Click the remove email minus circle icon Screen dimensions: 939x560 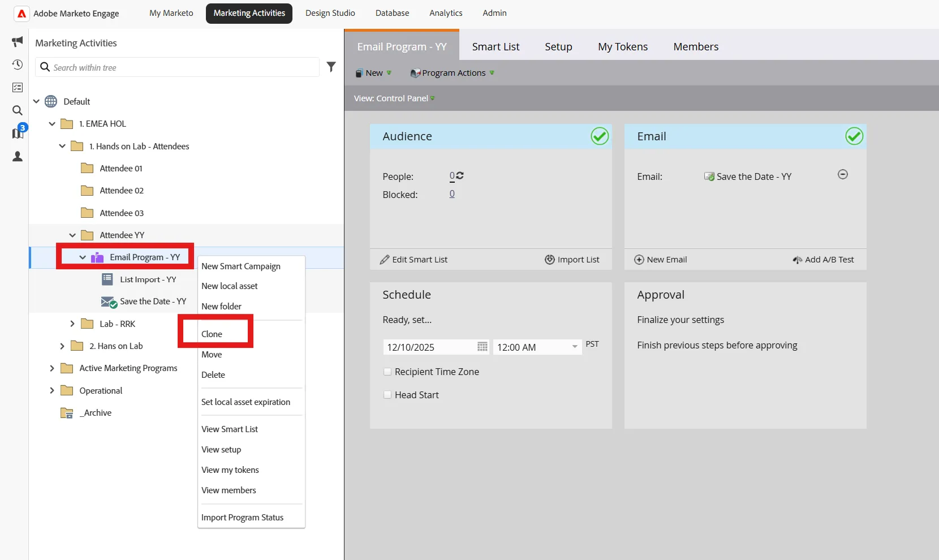843,174
